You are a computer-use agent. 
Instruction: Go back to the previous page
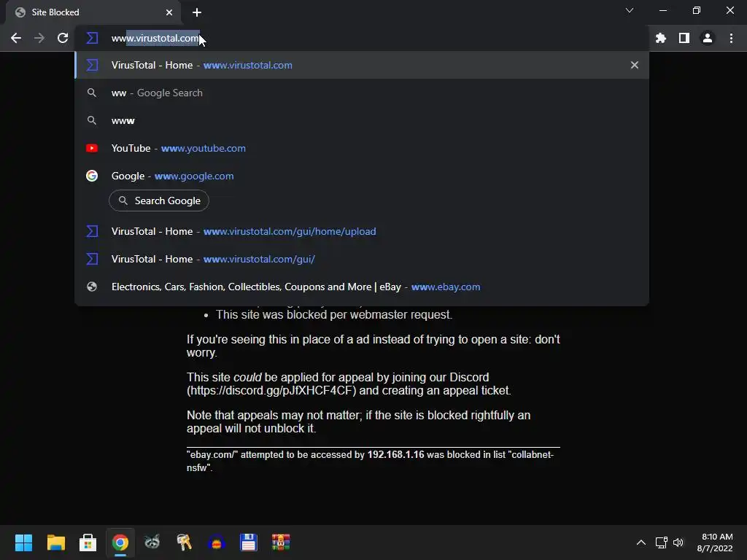coord(16,38)
